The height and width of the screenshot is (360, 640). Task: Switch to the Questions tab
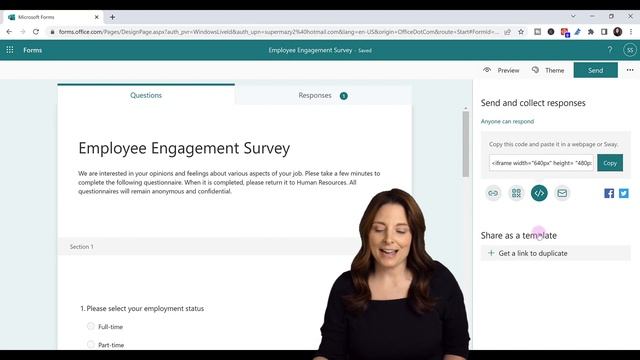[146, 95]
